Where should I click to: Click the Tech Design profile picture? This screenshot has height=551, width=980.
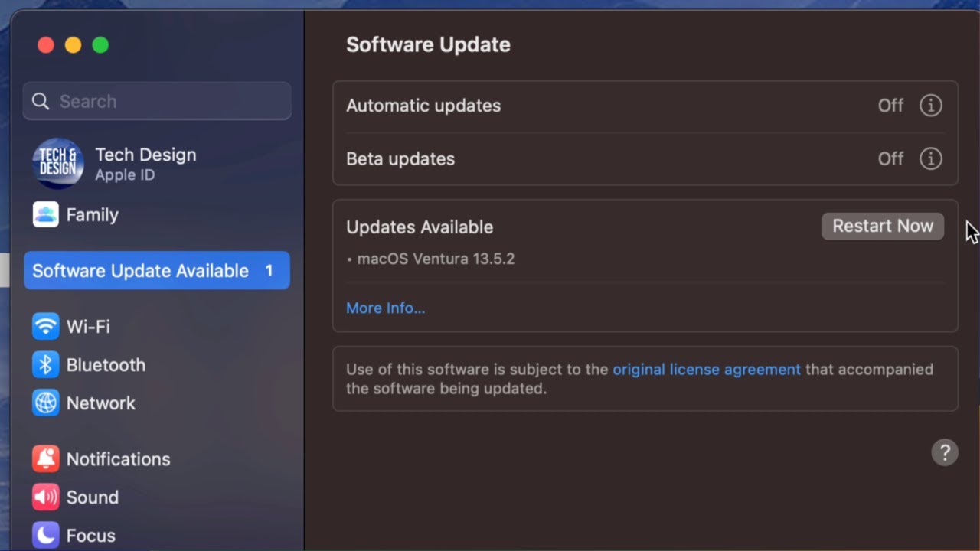58,164
